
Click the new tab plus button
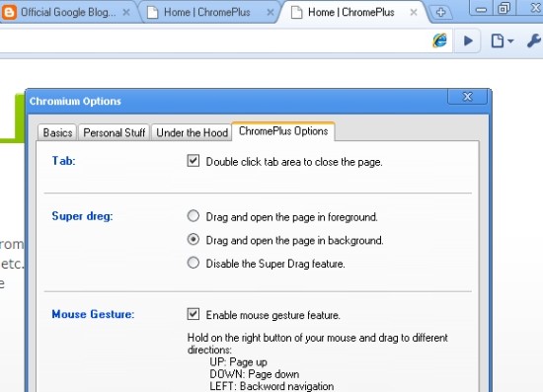click(x=440, y=13)
